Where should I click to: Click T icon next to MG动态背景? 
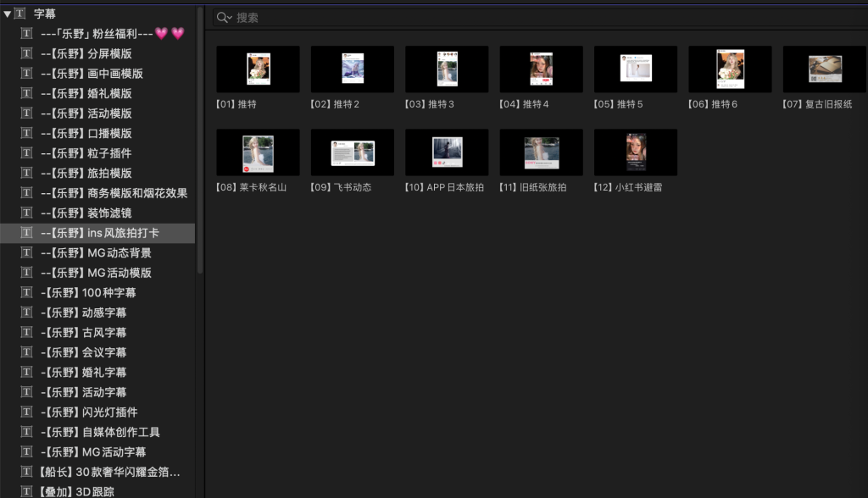pyautogui.click(x=26, y=252)
